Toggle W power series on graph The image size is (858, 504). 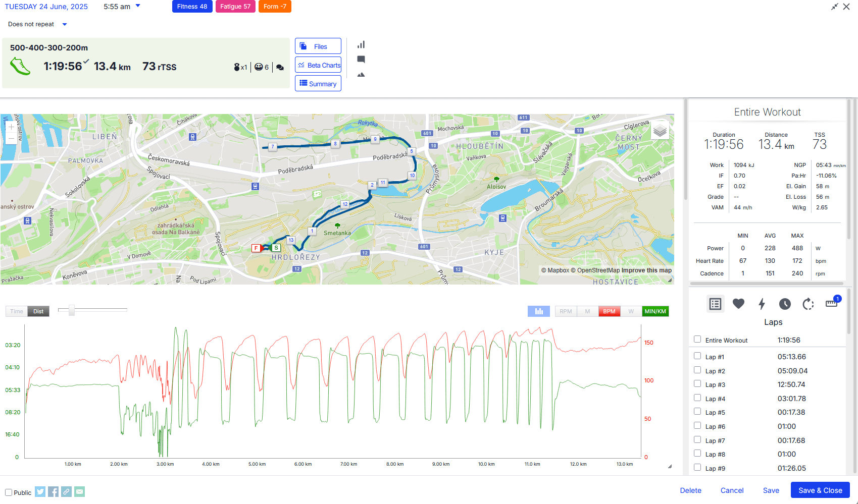pos(631,311)
